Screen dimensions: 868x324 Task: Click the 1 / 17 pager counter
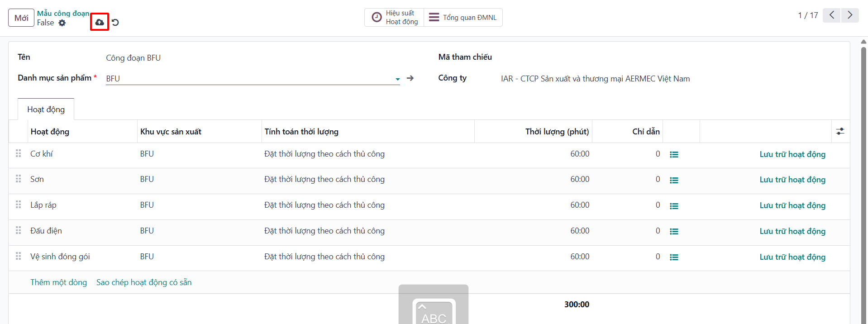click(808, 15)
